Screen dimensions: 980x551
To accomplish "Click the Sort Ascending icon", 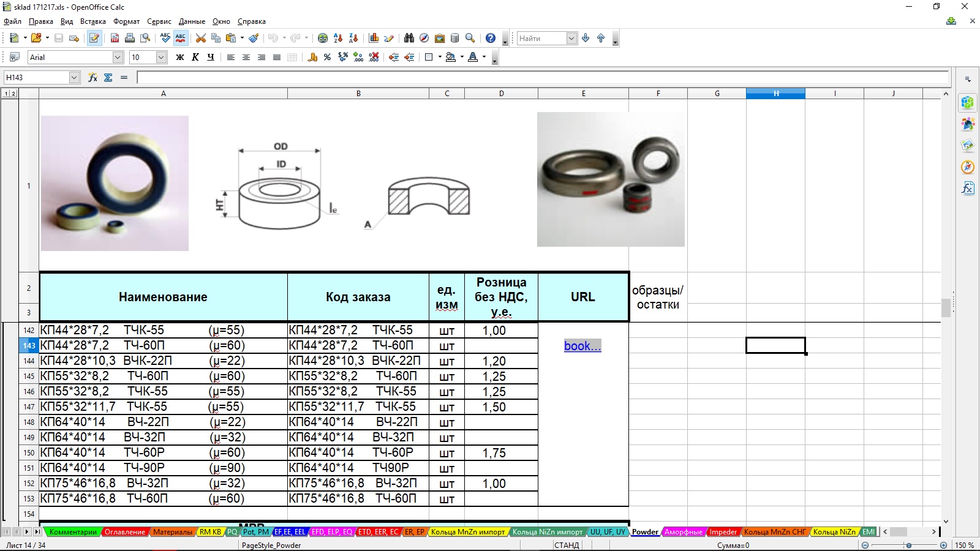I will [x=338, y=38].
